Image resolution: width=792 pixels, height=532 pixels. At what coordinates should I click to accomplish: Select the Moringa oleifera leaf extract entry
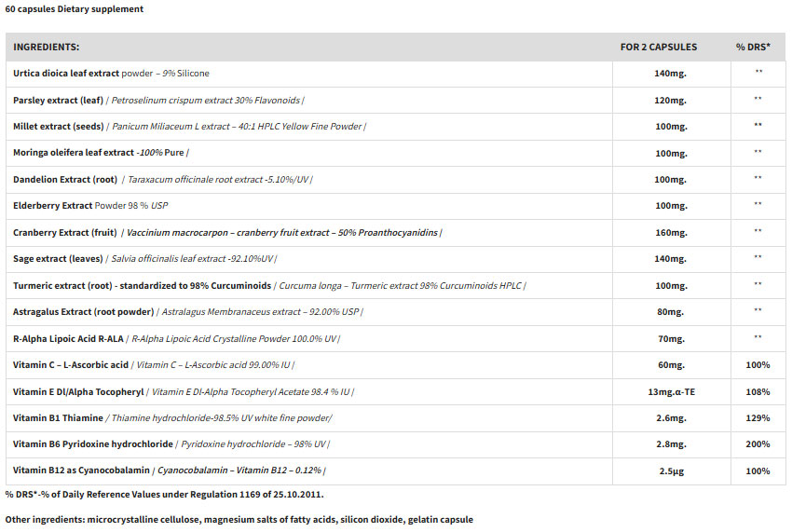pyautogui.click(x=74, y=152)
